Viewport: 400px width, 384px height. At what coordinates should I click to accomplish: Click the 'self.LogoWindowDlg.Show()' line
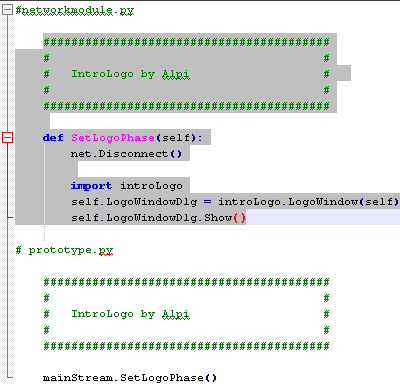158,218
